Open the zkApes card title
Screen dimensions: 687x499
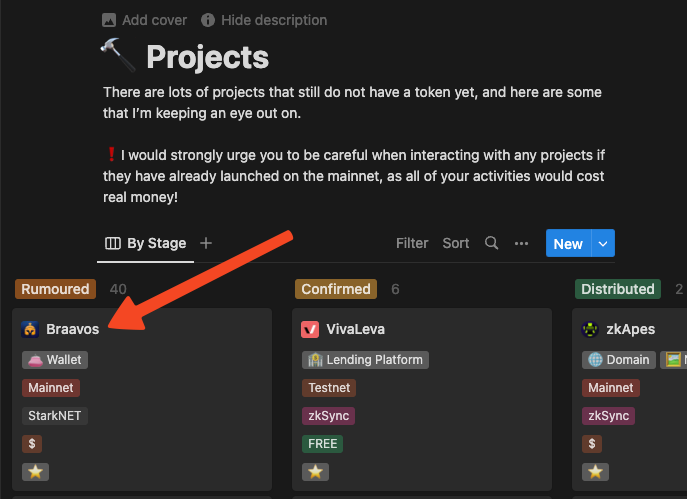coord(630,329)
